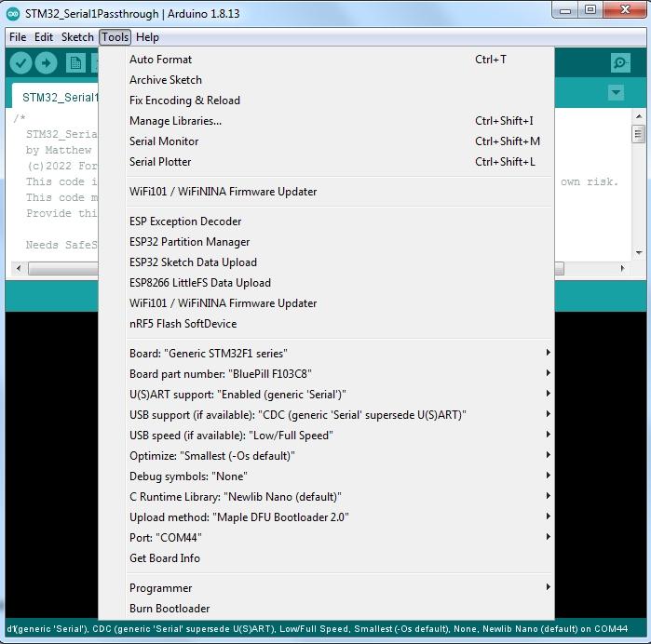
Task: Open ESP32 Partition Manager
Action: click(326, 242)
